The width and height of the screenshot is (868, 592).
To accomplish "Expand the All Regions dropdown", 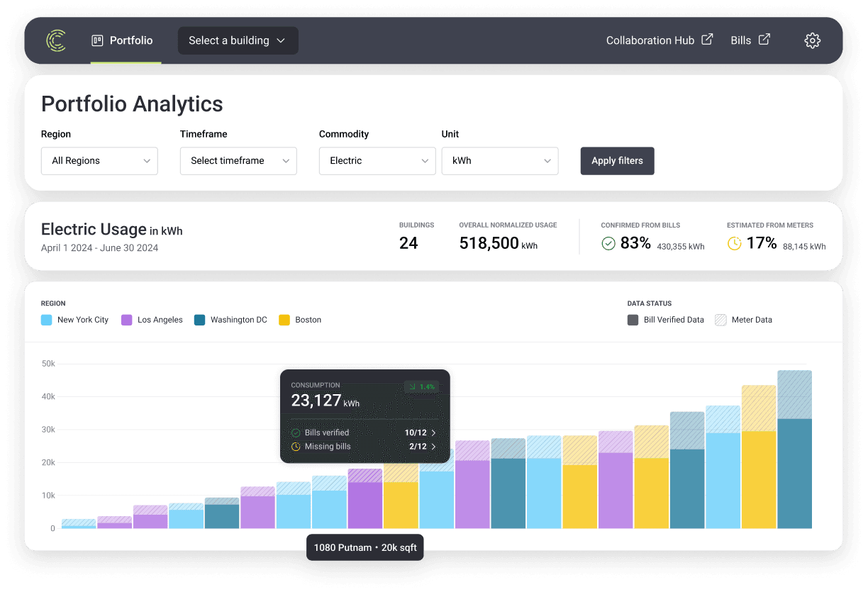I will click(99, 161).
